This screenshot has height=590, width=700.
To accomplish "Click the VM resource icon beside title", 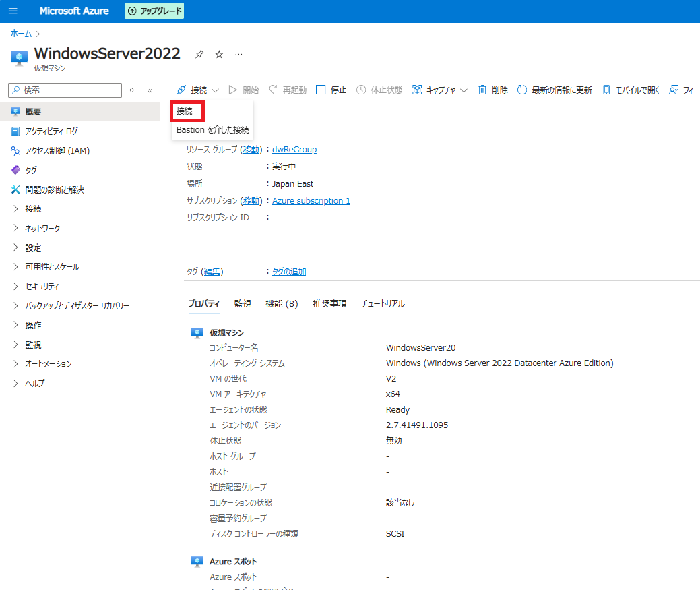I will click(19, 58).
